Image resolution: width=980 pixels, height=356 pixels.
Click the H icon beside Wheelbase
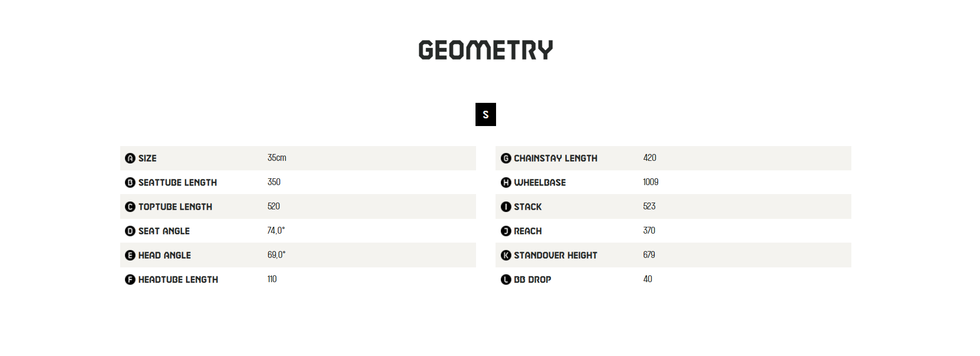coord(506,182)
